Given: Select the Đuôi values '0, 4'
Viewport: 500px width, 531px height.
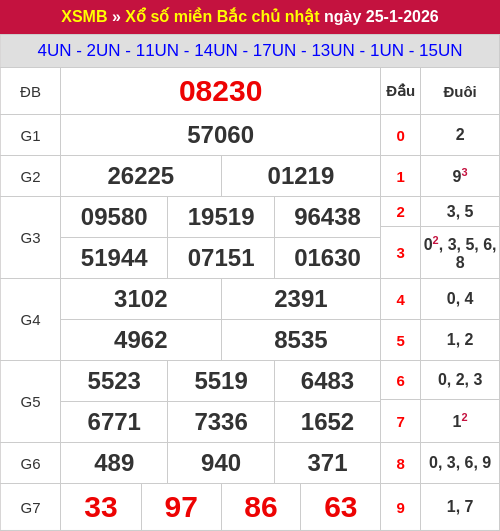Looking at the screenshot, I should pos(460,299).
